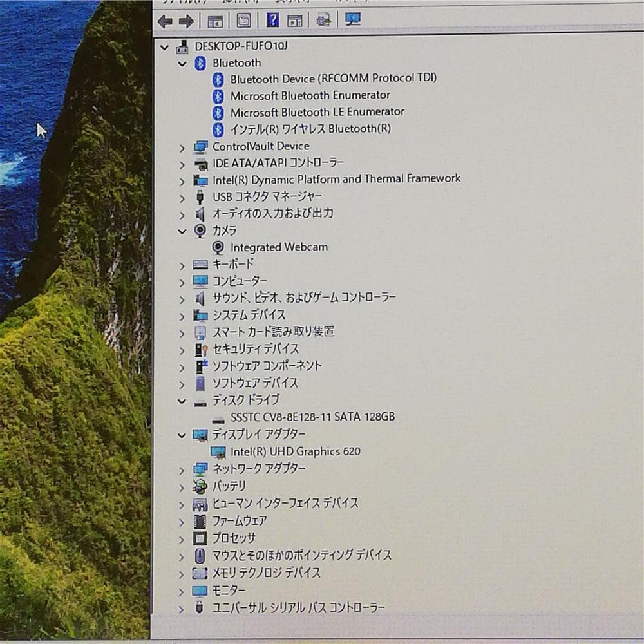Expand the システム デバイス category

coord(182,317)
